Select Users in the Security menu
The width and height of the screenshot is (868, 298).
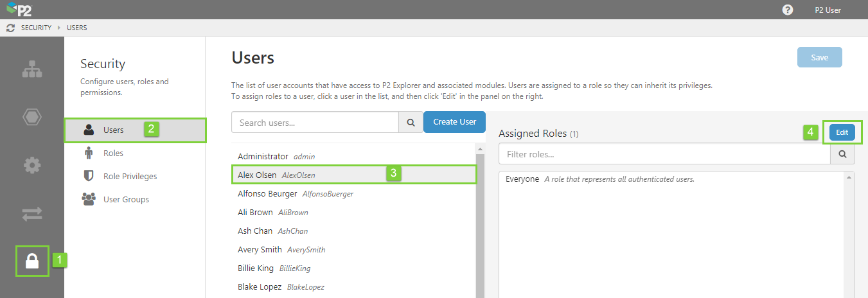tap(114, 130)
